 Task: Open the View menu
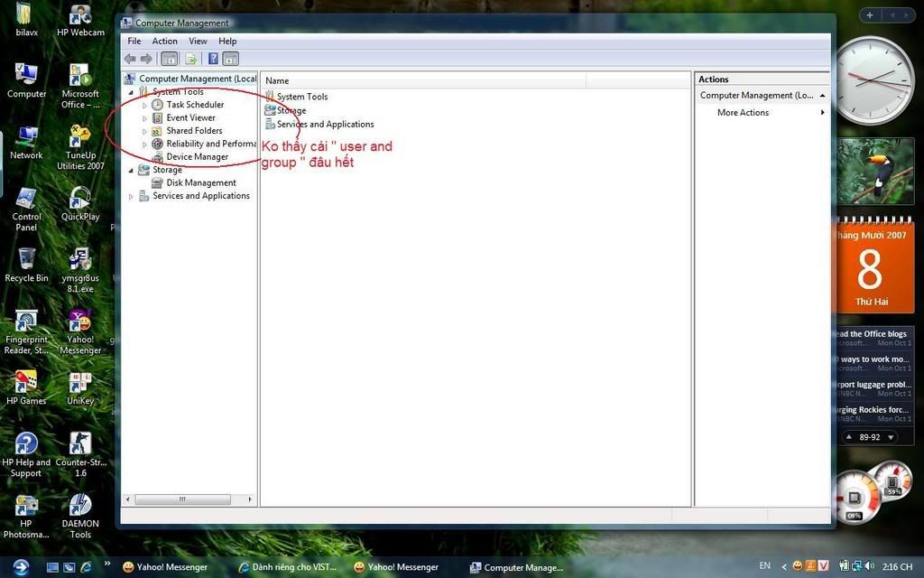coord(198,41)
